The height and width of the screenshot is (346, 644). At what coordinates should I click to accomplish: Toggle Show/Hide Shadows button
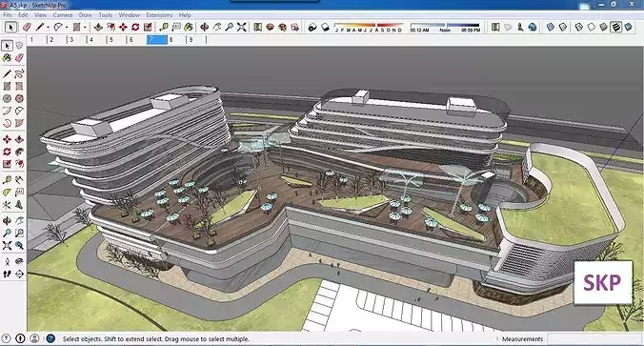(x=312, y=27)
